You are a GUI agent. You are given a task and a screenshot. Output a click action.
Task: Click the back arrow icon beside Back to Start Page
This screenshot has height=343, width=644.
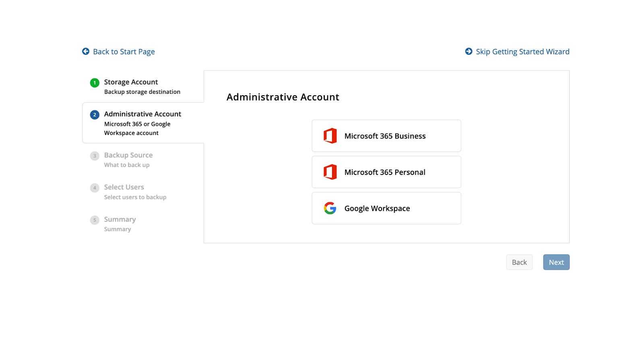tap(86, 51)
